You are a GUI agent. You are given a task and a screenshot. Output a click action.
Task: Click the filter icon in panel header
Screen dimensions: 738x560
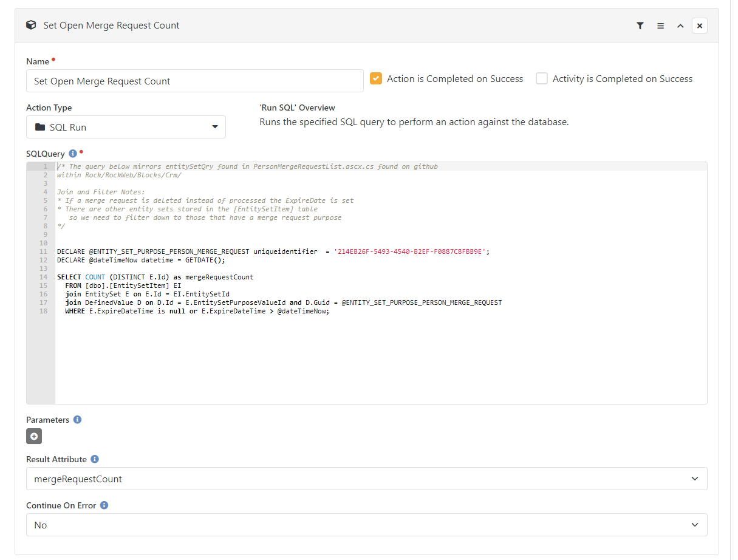point(640,26)
